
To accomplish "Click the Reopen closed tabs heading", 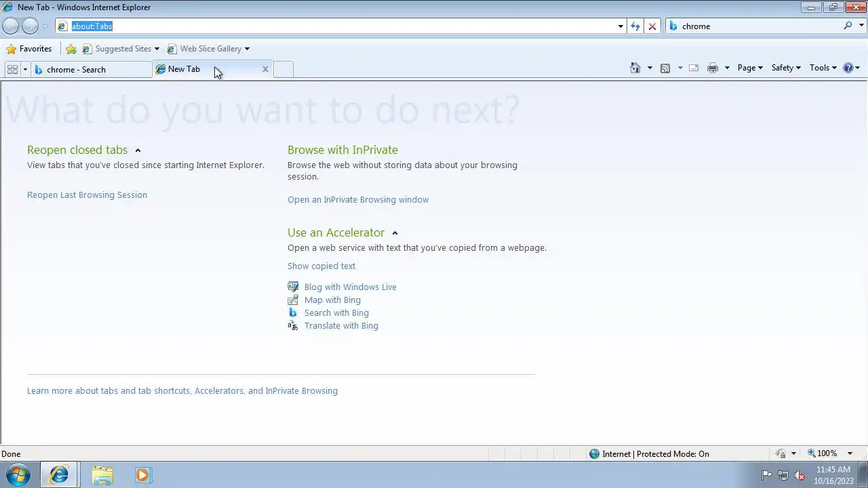I will [77, 150].
